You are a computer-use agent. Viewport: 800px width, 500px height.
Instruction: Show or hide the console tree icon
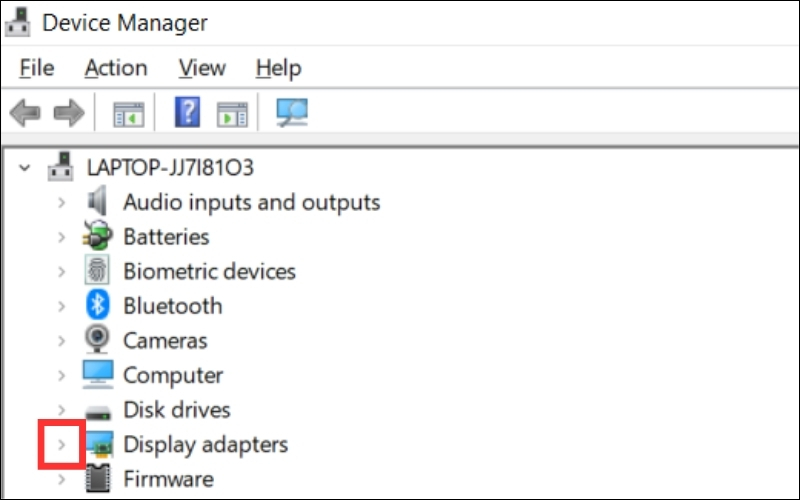pyautogui.click(x=129, y=114)
